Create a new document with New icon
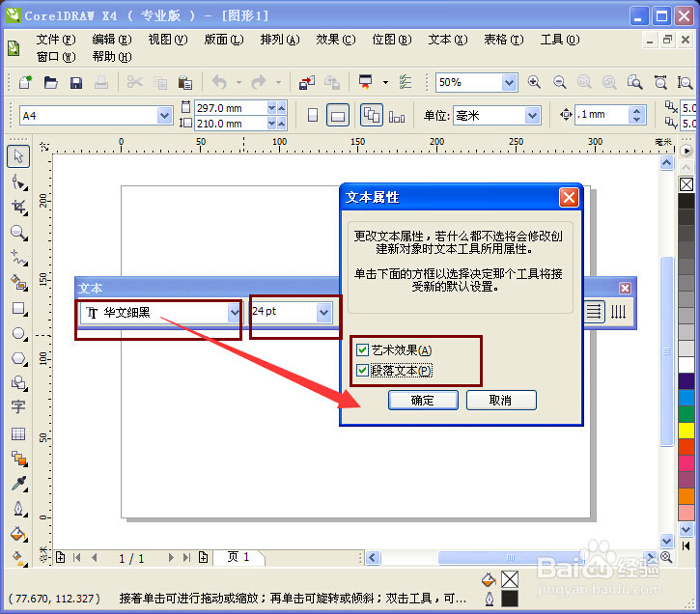The image size is (700, 614). click(x=25, y=82)
